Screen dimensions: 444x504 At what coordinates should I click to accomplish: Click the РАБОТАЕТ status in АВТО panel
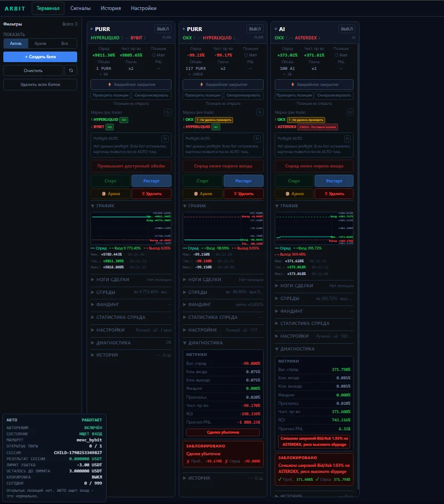pyautogui.click(x=92, y=420)
